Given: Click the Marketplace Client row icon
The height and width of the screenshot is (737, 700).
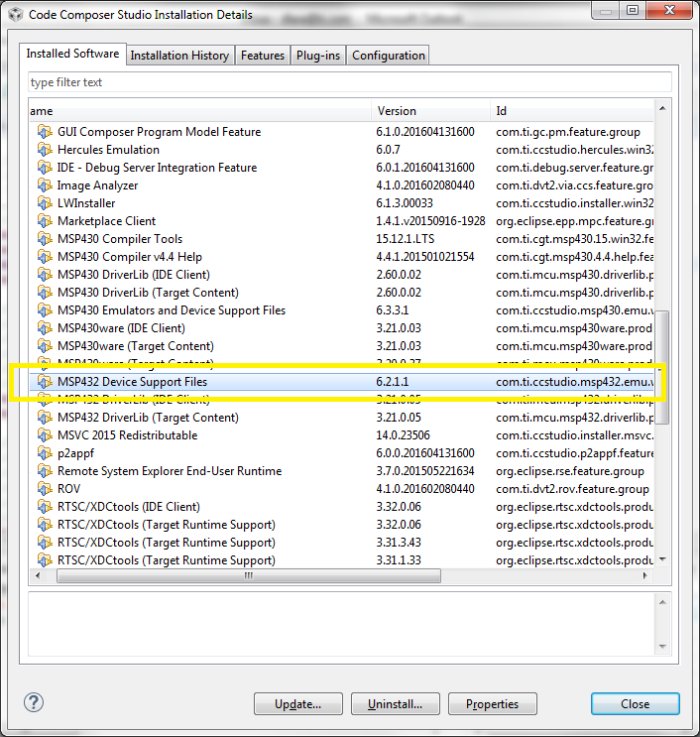Looking at the screenshot, I should pos(45,221).
